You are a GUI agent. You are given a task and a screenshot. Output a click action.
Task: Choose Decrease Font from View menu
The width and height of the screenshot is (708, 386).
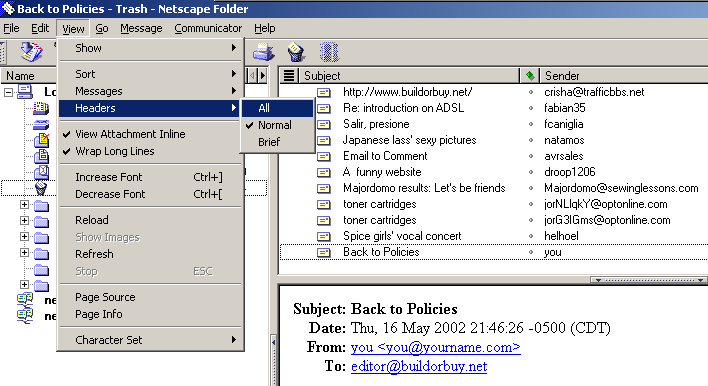(150, 194)
